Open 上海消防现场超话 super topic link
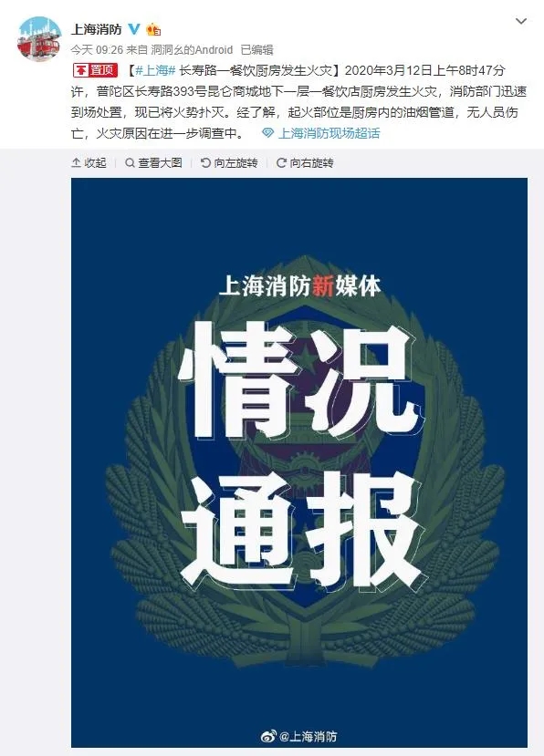 click(x=330, y=133)
